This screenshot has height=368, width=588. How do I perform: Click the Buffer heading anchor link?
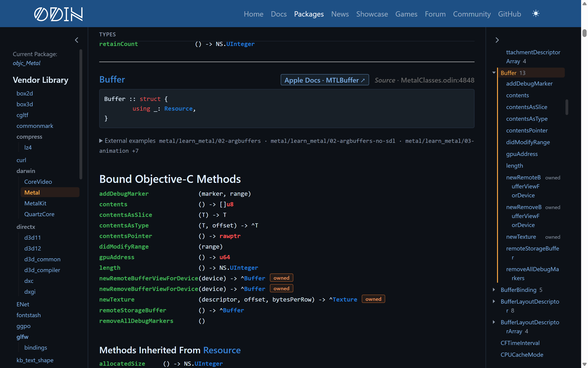(x=112, y=79)
